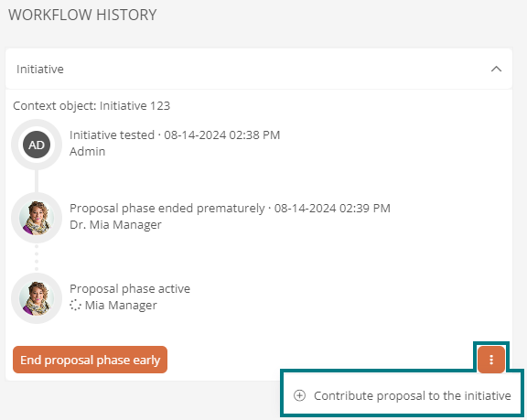Select Contribute proposal to the initiative
This screenshot has height=420, width=527.
pyautogui.click(x=402, y=396)
